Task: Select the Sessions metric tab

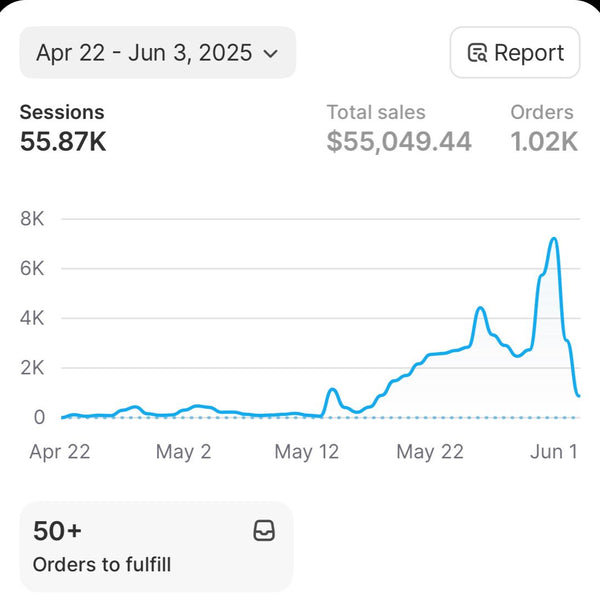Action: click(62, 113)
